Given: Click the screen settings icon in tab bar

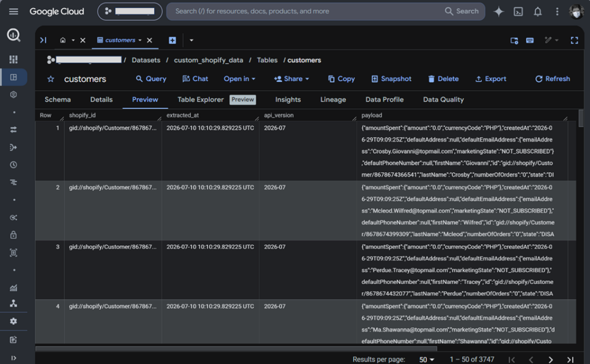Looking at the screenshot, I should click(514, 40).
